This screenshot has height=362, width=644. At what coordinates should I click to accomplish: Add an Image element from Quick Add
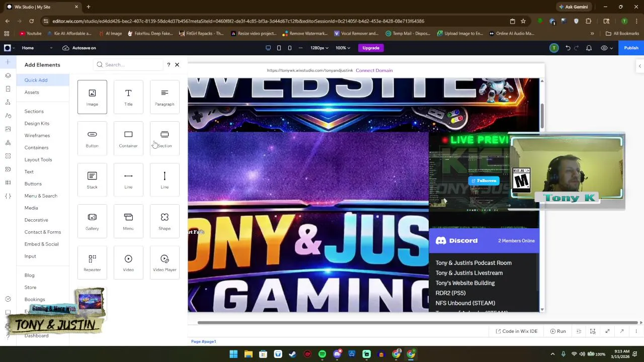point(92,97)
